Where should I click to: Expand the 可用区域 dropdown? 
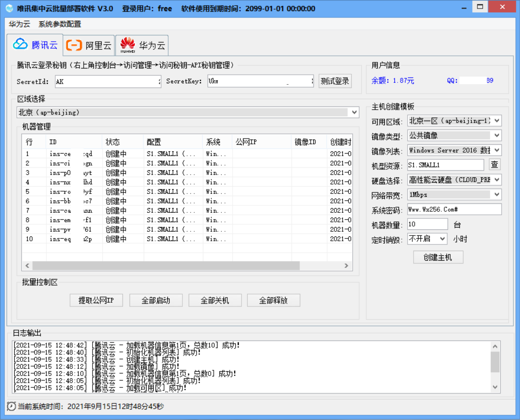[496, 121]
